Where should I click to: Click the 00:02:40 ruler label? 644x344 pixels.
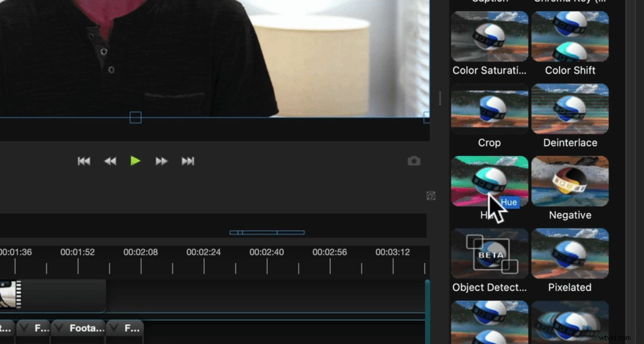(267, 252)
